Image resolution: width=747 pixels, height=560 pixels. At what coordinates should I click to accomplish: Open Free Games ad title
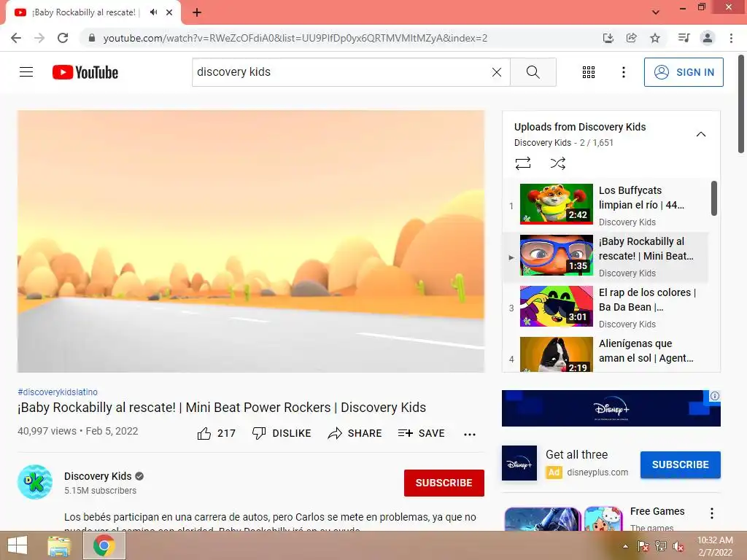(x=657, y=511)
